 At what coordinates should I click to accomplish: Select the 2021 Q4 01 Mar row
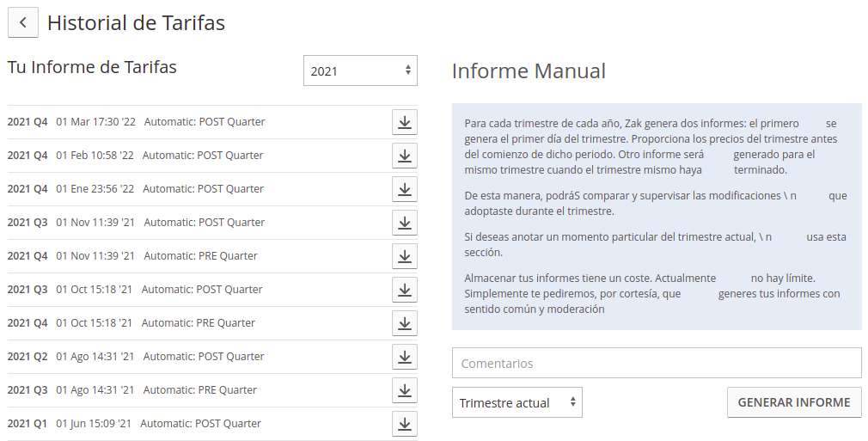pos(212,122)
